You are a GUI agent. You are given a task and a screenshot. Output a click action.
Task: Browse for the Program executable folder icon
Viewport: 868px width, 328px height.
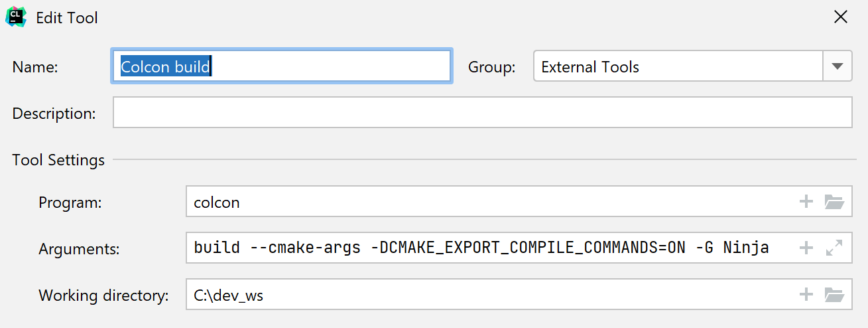click(x=834, y=202)
